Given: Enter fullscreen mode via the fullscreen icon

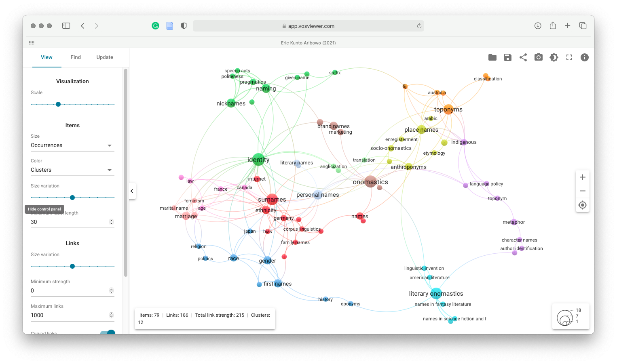Looking at the screenshot, I should click(569, 57).
